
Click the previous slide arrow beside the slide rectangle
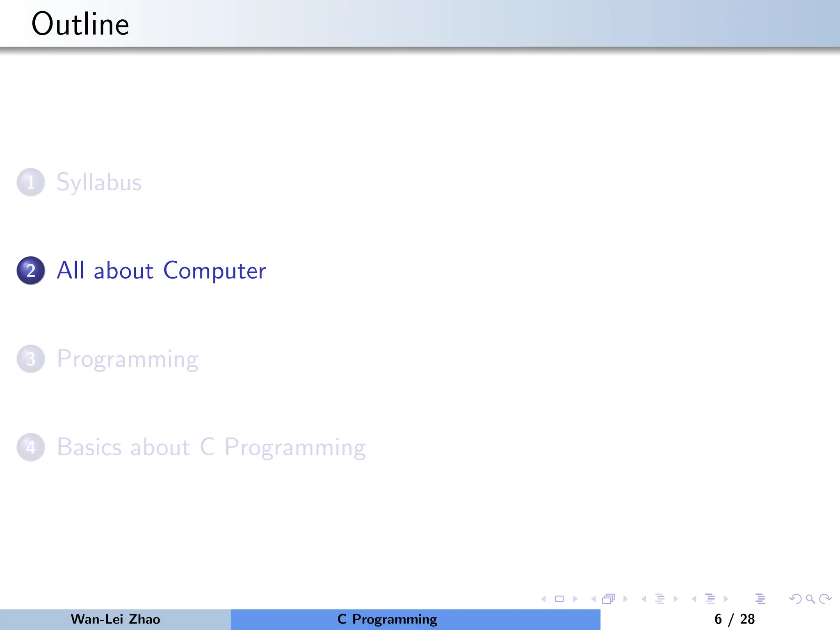543,599
